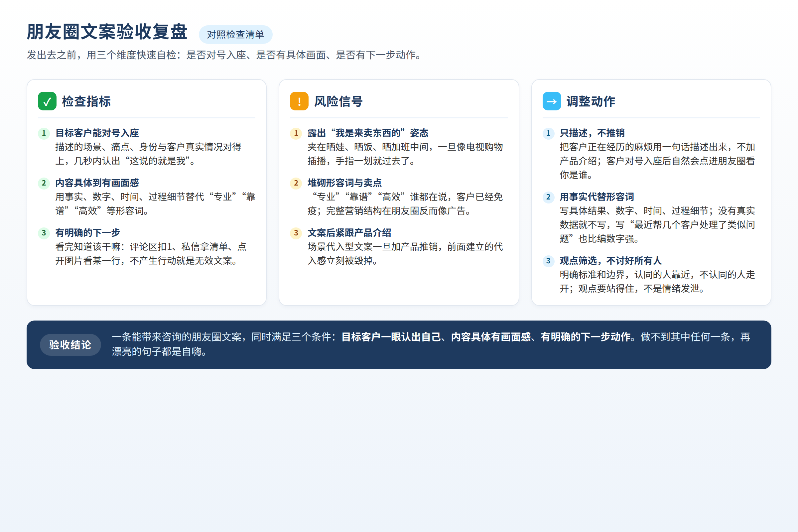
Task: Click the description starting 描述的场景、痛点
Action: tap(148, 154)
